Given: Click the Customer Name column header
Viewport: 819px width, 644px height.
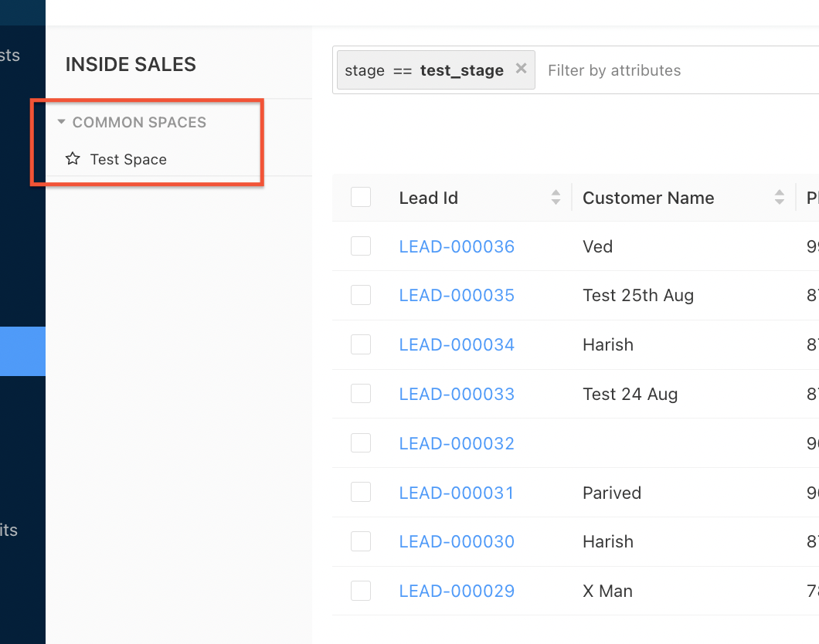Looking at the screenshot, I should click(x=648, y=198).
